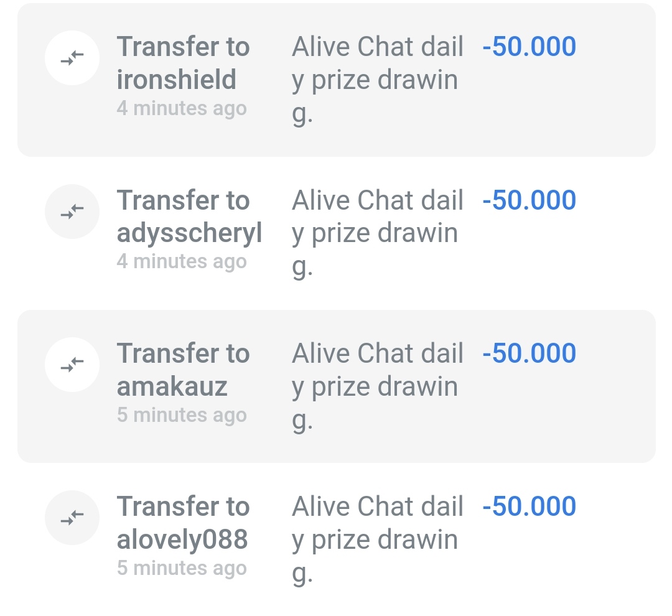Click the 4 minutes ago timestamp under adysscheryl
This screenshot has width=672, height=616.
tap(182, 261)
